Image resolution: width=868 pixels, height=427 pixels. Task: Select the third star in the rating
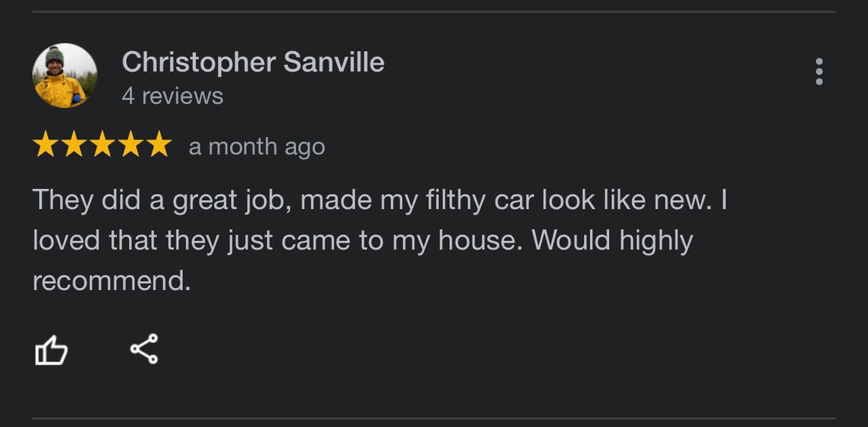pyautogui.click(x=102, y=145)
